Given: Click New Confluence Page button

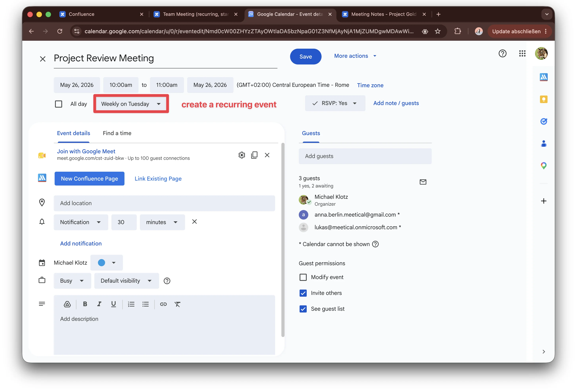Looking at the screenshot, I should pyautogui.click(x=89, y=179).
